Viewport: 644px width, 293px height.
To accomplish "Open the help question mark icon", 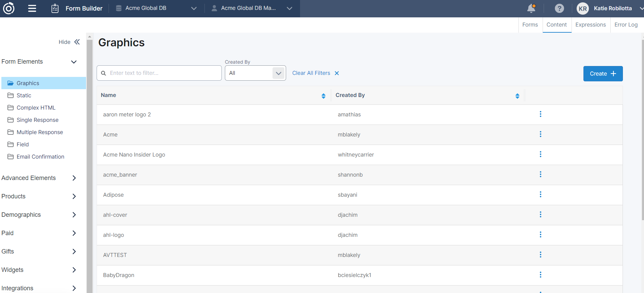I will (x=559, y=9).
